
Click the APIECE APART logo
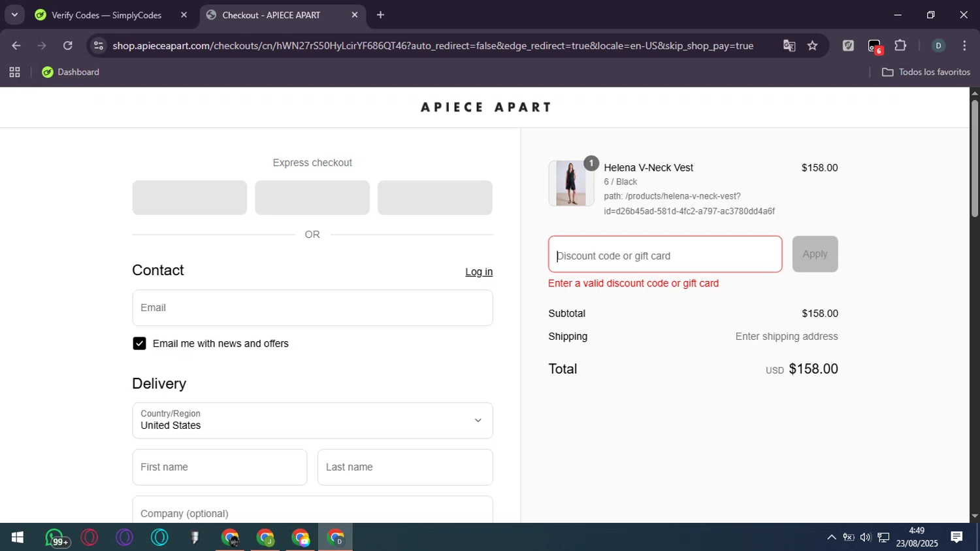coord(485,107)
